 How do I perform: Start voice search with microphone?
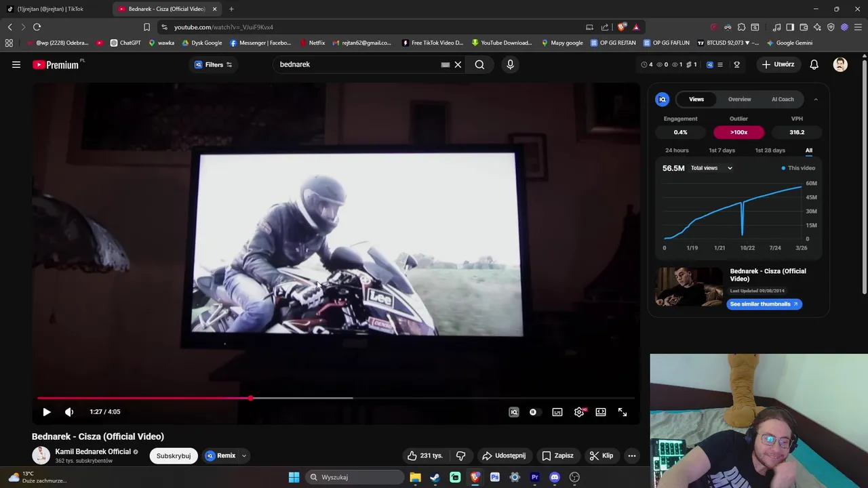click(x=510, y=64)
